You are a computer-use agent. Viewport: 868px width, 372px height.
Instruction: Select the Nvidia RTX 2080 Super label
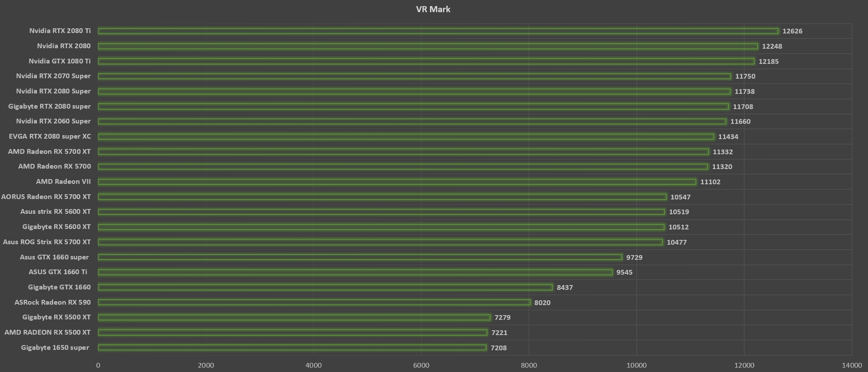54,91
